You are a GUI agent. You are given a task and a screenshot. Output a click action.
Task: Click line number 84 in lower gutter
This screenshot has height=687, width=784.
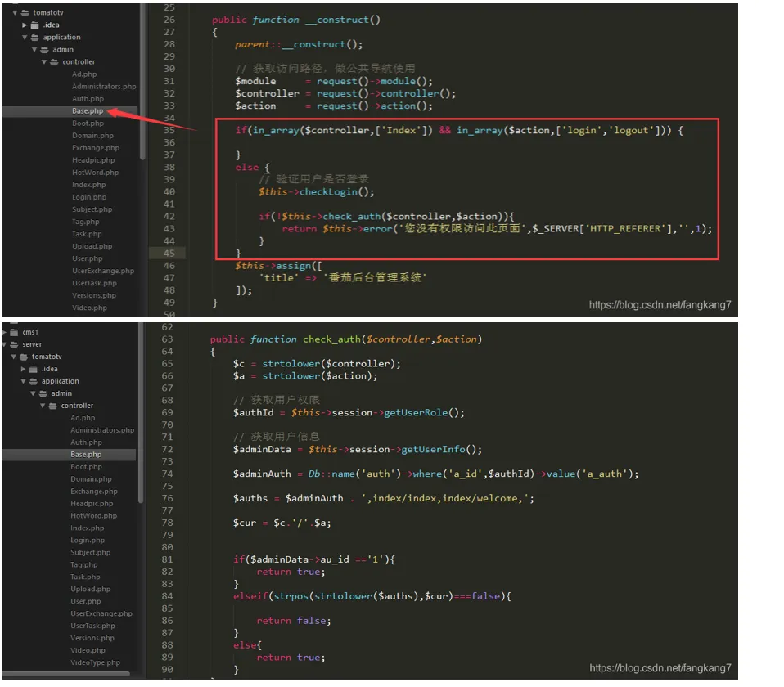[x=167, y=596]
